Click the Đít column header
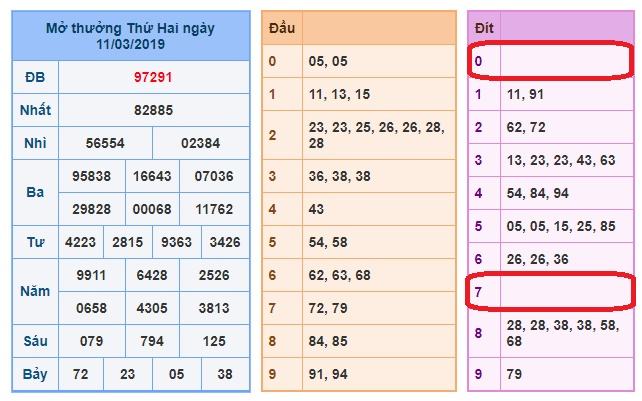Viewport: 642px width, 401px height. (485, 28)
